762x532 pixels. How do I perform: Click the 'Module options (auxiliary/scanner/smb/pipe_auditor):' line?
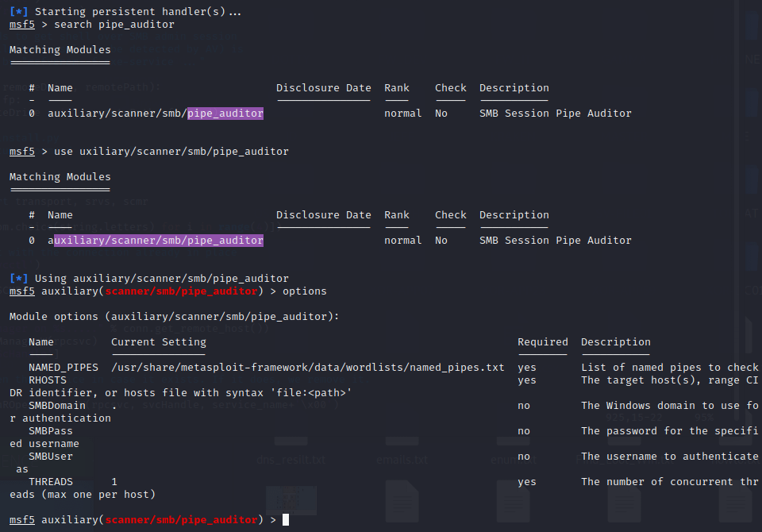(x=174, y=317)
